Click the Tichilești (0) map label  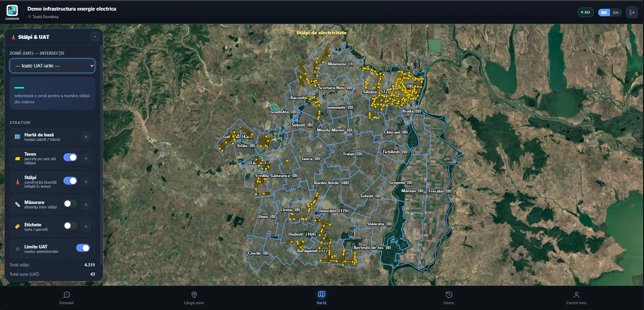coord(395,152)
